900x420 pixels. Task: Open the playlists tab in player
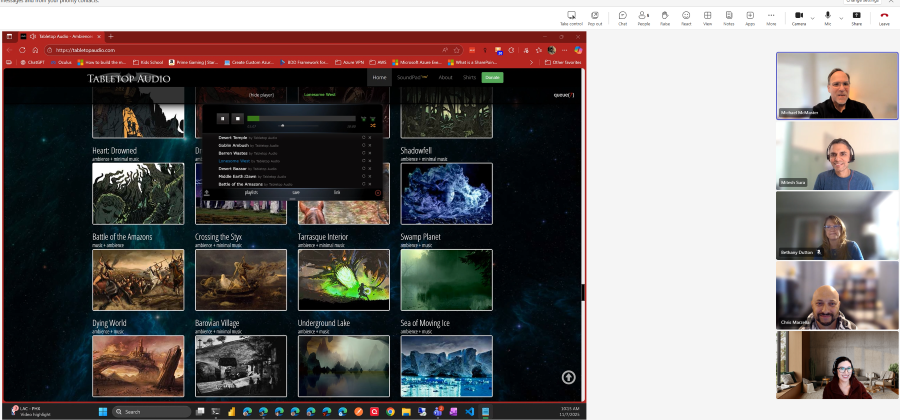click(x=251, y=192)
